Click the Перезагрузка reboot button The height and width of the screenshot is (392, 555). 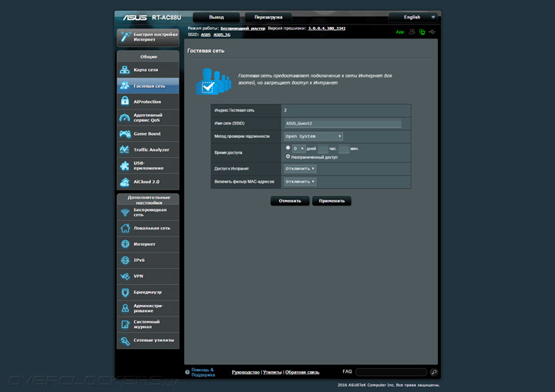click(268, 17)
